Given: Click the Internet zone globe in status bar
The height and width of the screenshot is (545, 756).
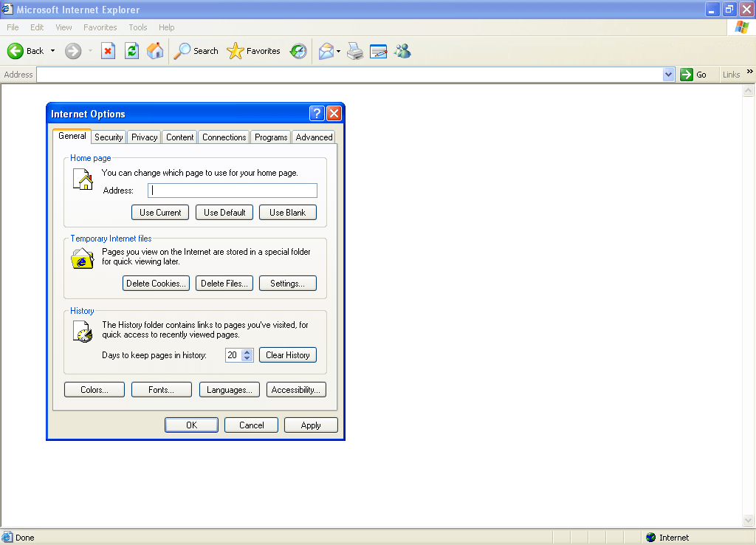Looking at the screenshot, I should click(651, 538).
